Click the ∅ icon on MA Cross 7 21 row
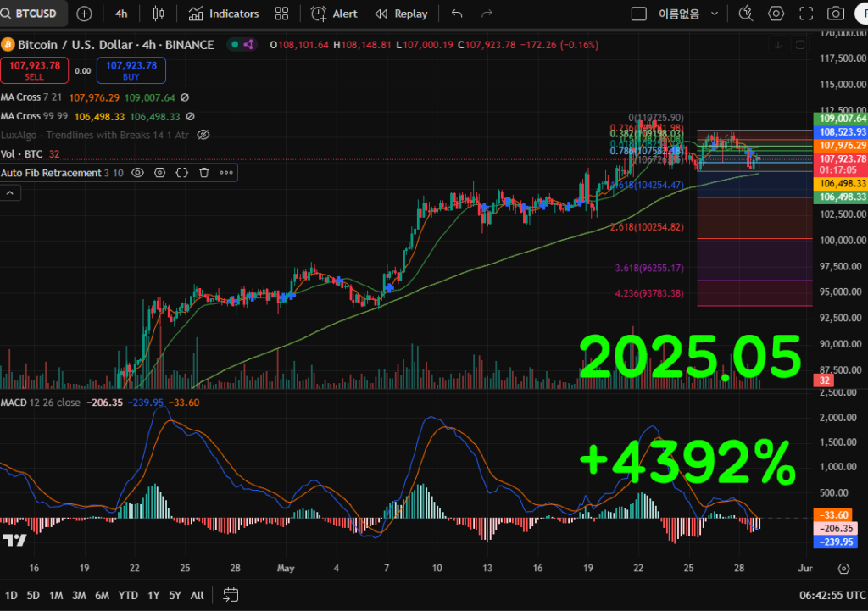868x611 pixels. 185,97
